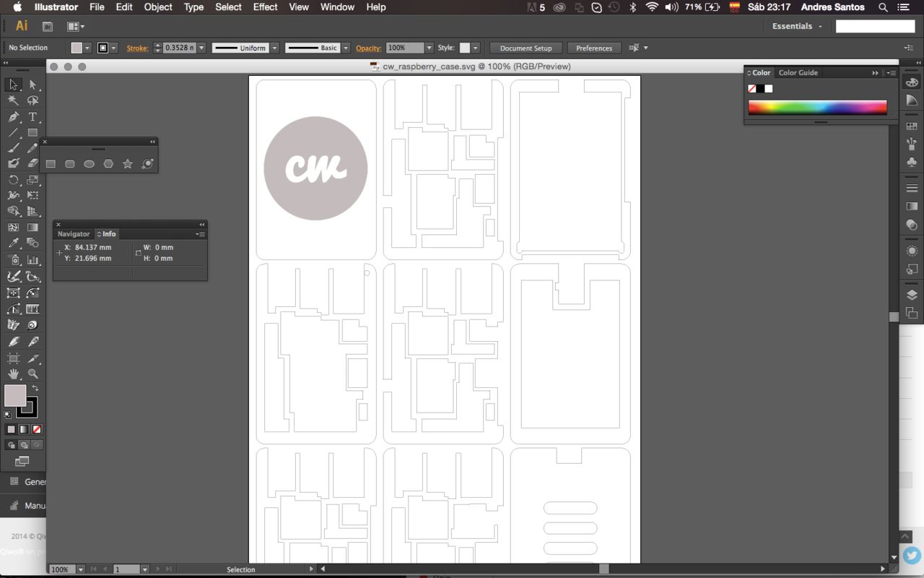Open the Effect menu
Viewport: 924px width, 578px height.
(265, 7)
